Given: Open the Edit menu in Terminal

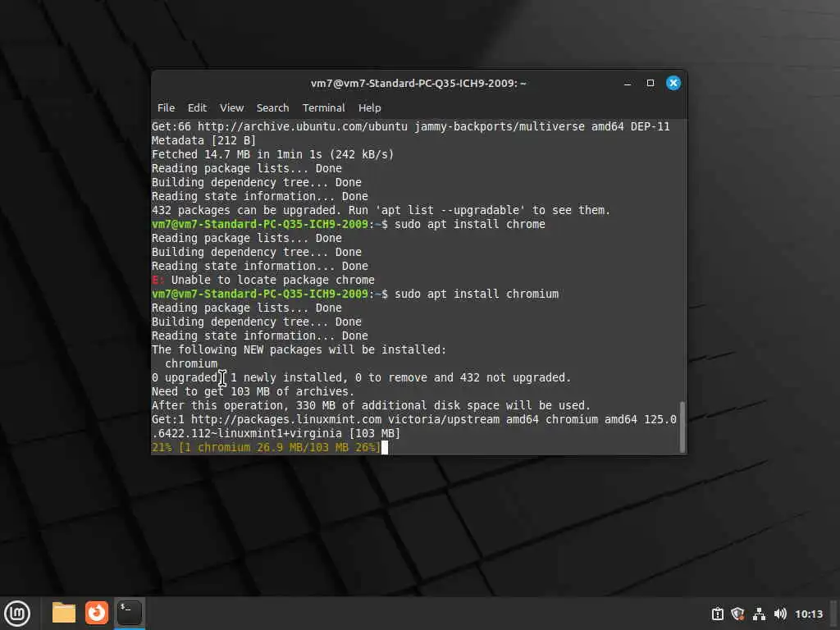Looking at the screenshot, I should pos(197,107).
